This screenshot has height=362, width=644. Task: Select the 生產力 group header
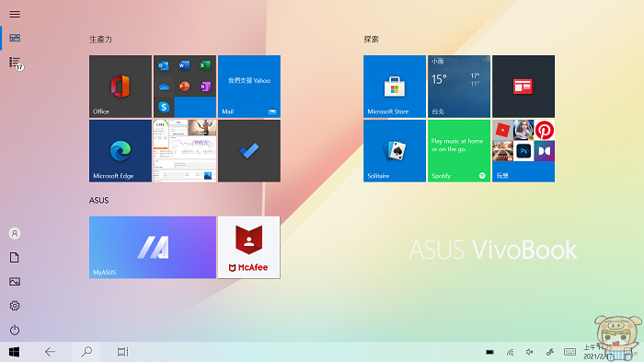(100, 40)
